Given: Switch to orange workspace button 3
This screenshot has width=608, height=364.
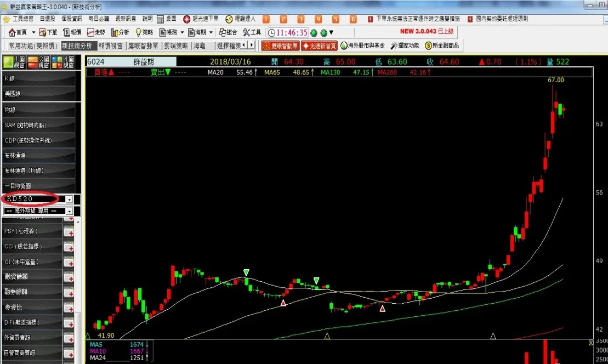Looking at the screenshot, I should [x=301, y=19].
